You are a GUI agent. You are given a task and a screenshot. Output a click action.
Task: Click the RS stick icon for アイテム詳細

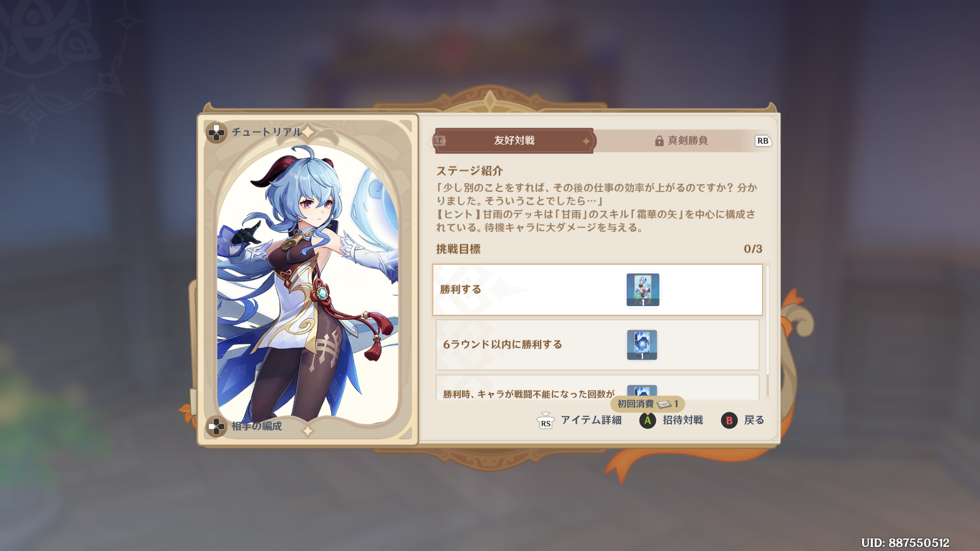[x=546, y=421]
